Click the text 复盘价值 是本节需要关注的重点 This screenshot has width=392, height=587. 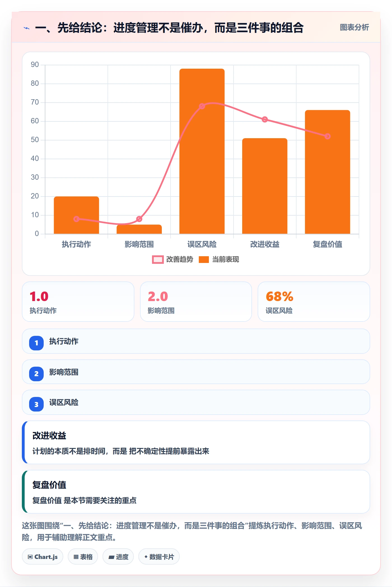click(84, 501)
